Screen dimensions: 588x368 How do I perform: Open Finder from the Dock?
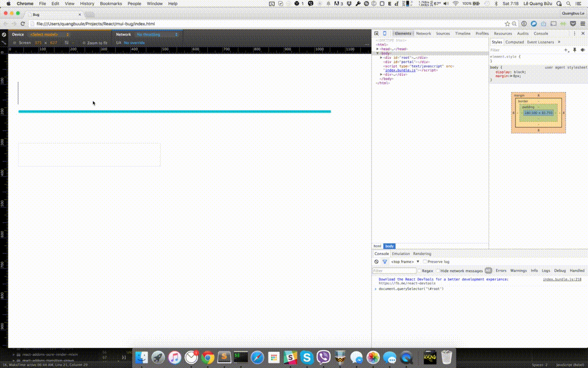pos(141,357)
